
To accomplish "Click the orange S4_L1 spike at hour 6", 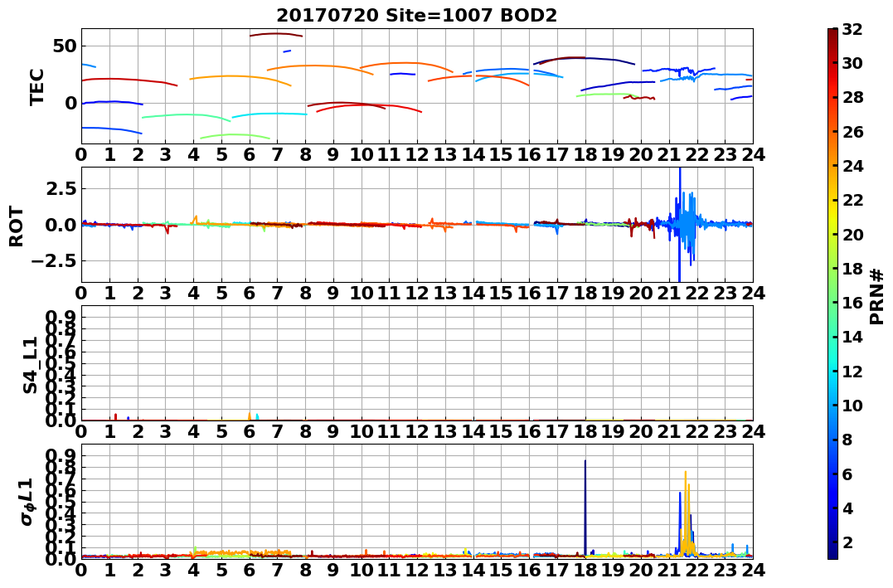I will point(250,416).
